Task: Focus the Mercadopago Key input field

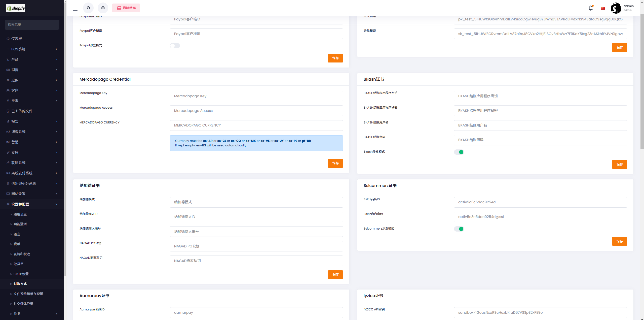Action: pos(256,96)
